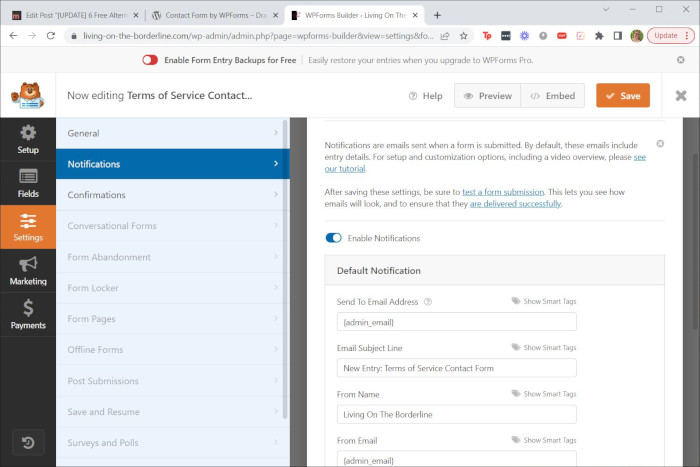700x467 pixels.
Task: Show Smart Tags for From Name
Action: point(544,394)
